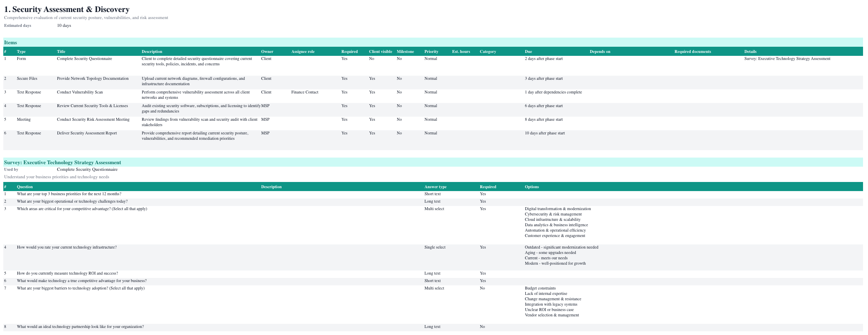Select the 'Client visible' column header
This screenshot has width=868, height=335.
pos(380,52)
